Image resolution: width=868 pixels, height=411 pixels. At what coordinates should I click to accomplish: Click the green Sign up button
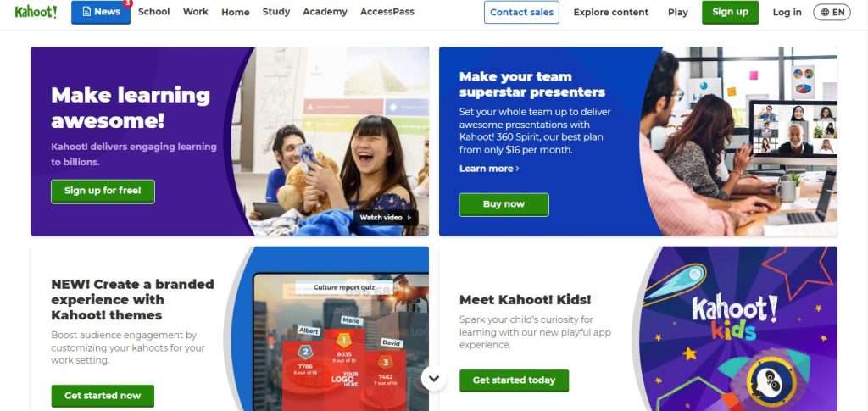730,12
